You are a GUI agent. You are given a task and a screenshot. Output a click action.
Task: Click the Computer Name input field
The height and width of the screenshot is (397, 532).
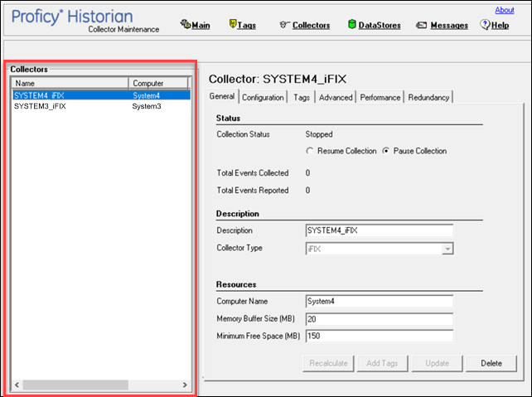[x=380, y=301]
